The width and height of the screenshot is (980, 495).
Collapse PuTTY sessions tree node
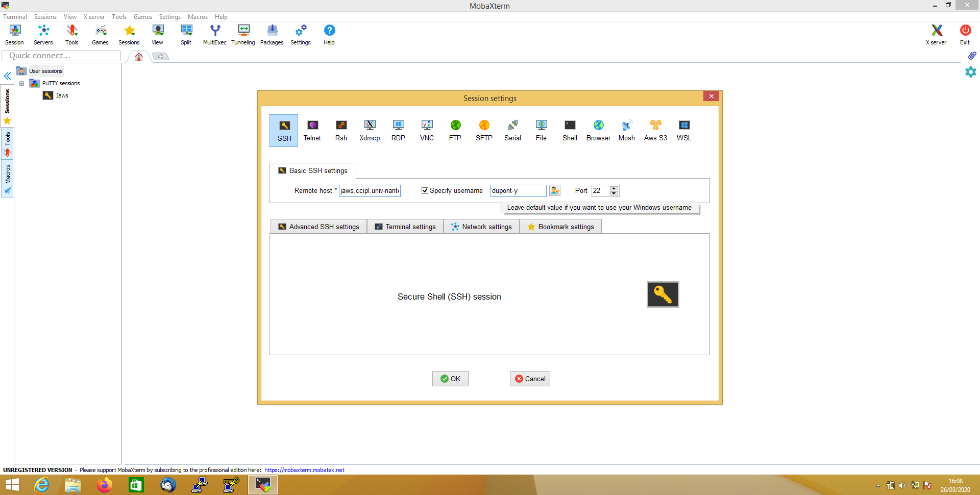22,83
